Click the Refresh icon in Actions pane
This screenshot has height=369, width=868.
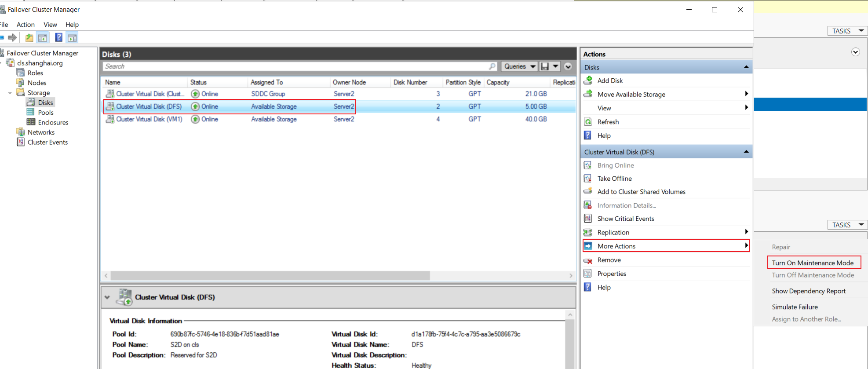[x=588, y=122]
